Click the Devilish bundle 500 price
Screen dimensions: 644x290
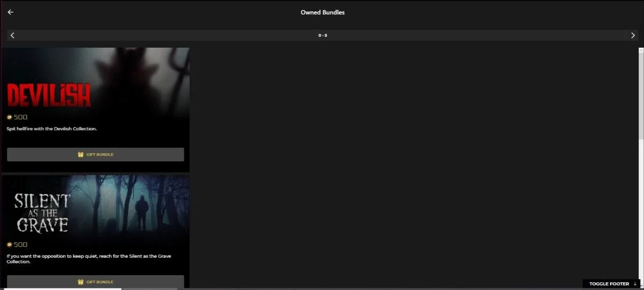point(17,117)
